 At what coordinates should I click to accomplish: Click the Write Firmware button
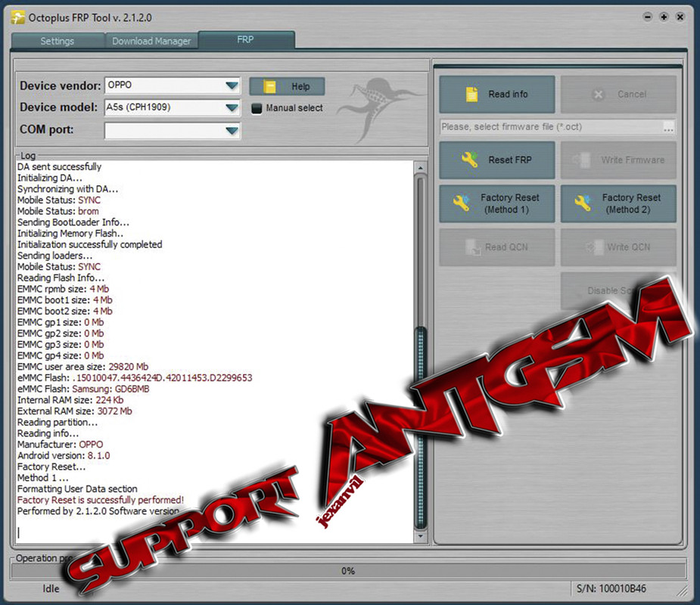click(618, 160)
